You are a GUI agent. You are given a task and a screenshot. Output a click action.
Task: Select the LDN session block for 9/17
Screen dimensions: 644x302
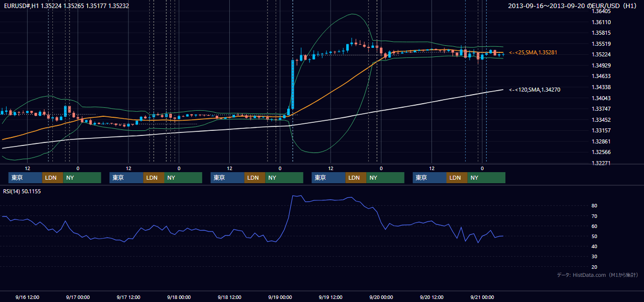(x=154, y=178)
